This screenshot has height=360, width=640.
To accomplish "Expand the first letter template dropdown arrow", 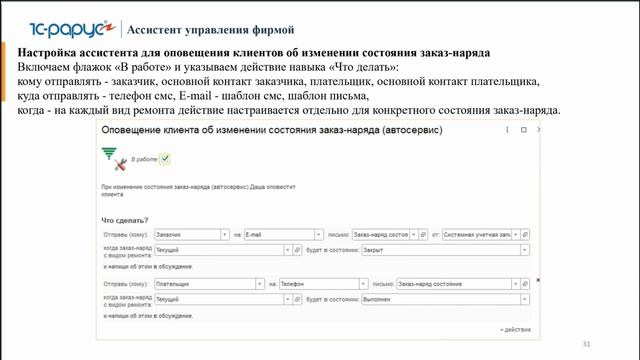I will tap(414, 235).
